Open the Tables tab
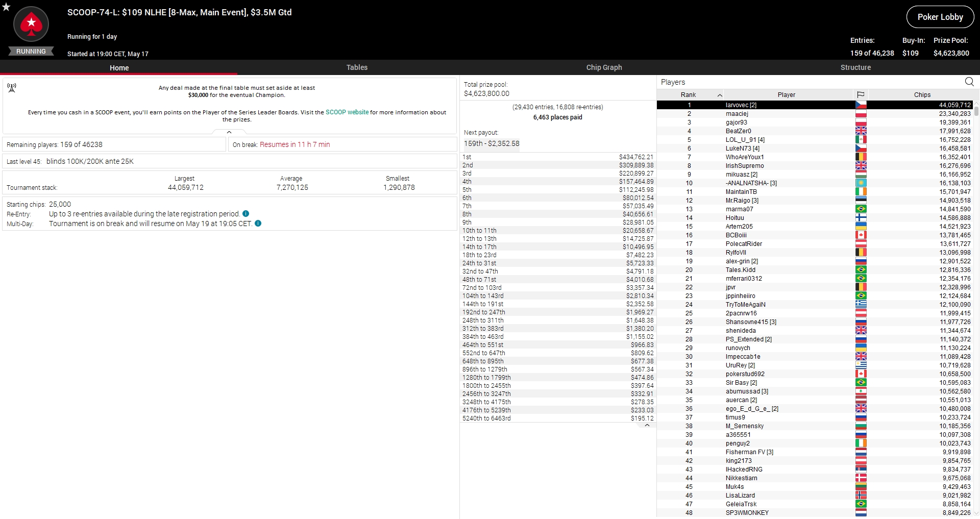Image resolution: width=980 pixels, height=519 pixels. [357, 67]
